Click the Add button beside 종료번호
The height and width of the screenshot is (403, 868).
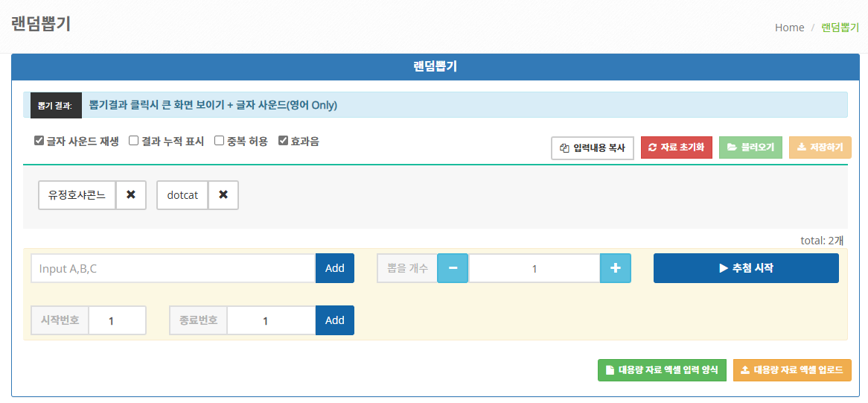(335, 320)
